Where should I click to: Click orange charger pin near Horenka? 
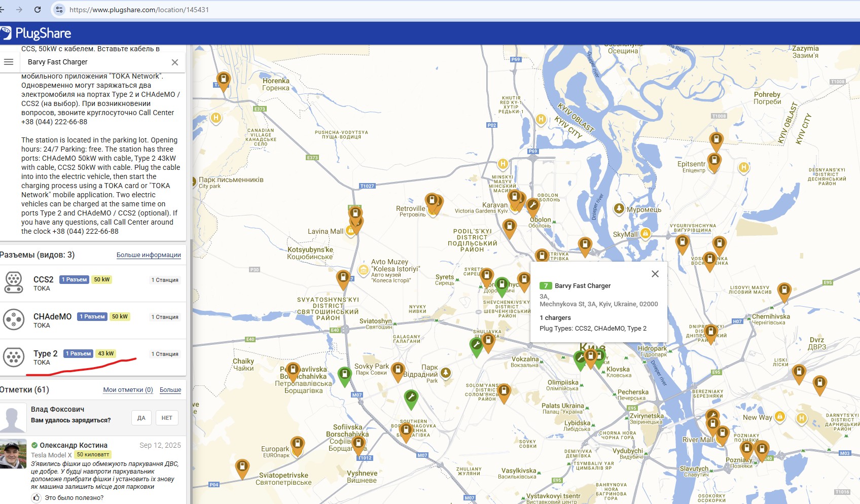pos(223,80)
